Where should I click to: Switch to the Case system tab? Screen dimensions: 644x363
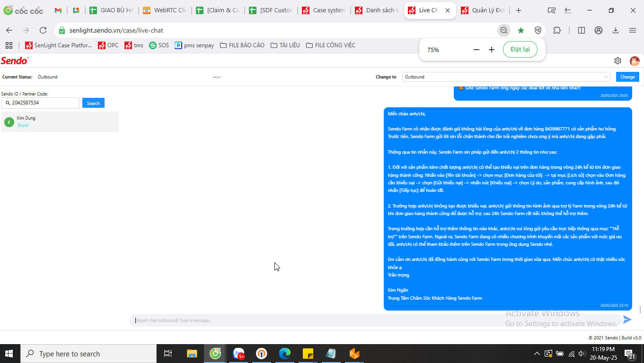[324, 10]
